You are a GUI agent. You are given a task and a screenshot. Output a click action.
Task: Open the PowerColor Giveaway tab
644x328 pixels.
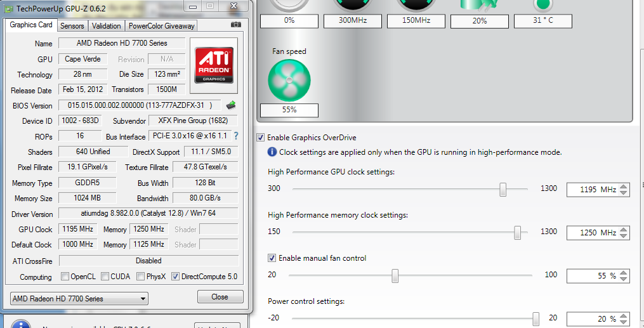(161, 26)
